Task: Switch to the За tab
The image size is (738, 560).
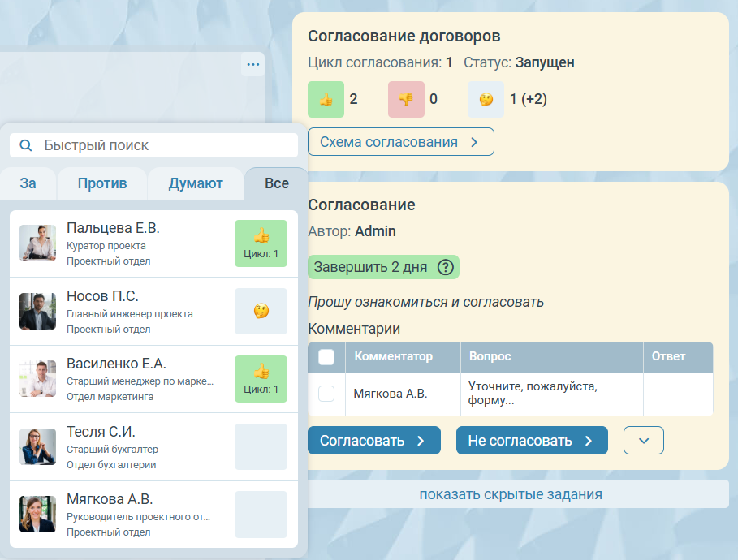Action: click(28, 183)
